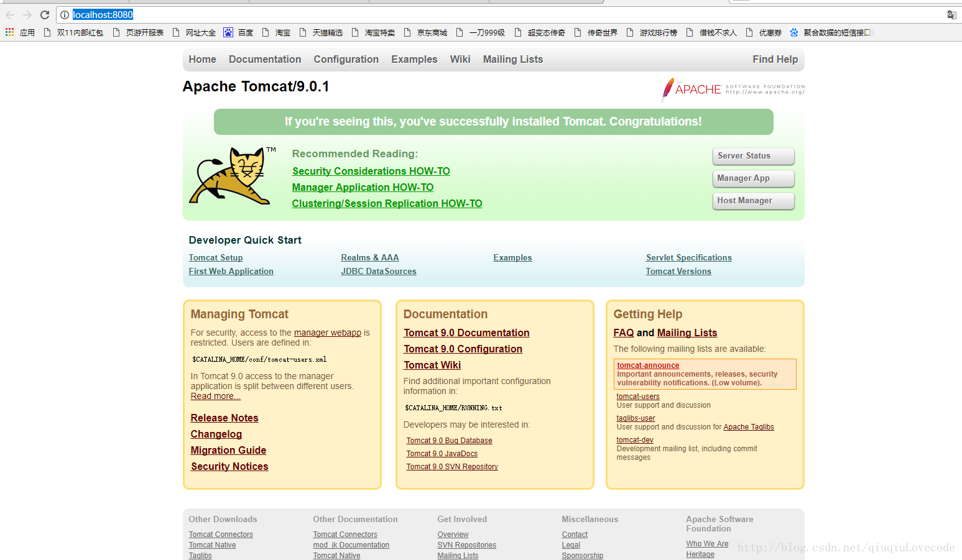Open the 游戏排行榜 bookmark

pos(652,32)
